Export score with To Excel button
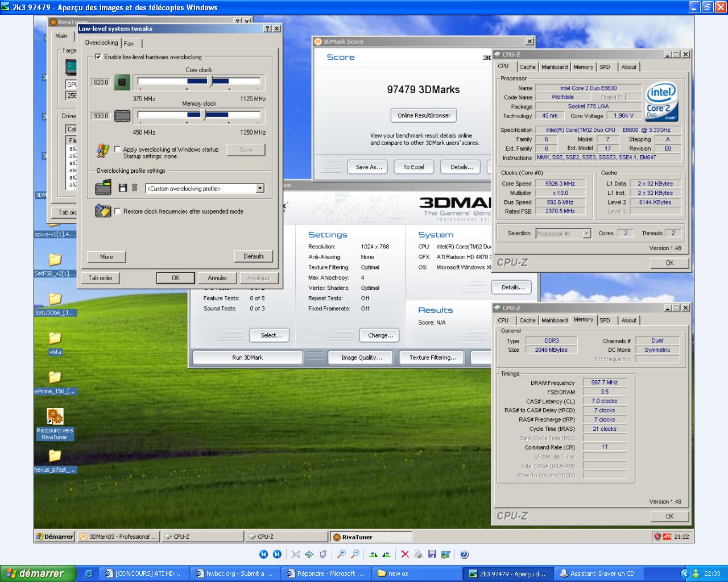 [413, 167]
